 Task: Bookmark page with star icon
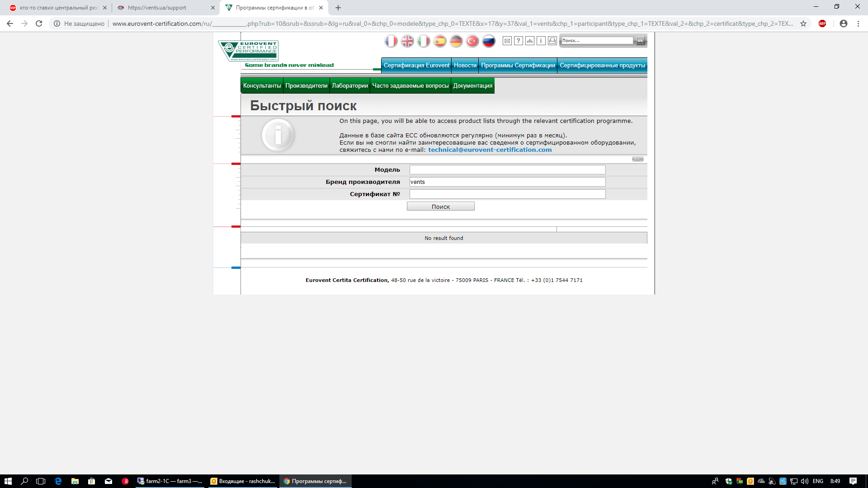pos(803,23)
